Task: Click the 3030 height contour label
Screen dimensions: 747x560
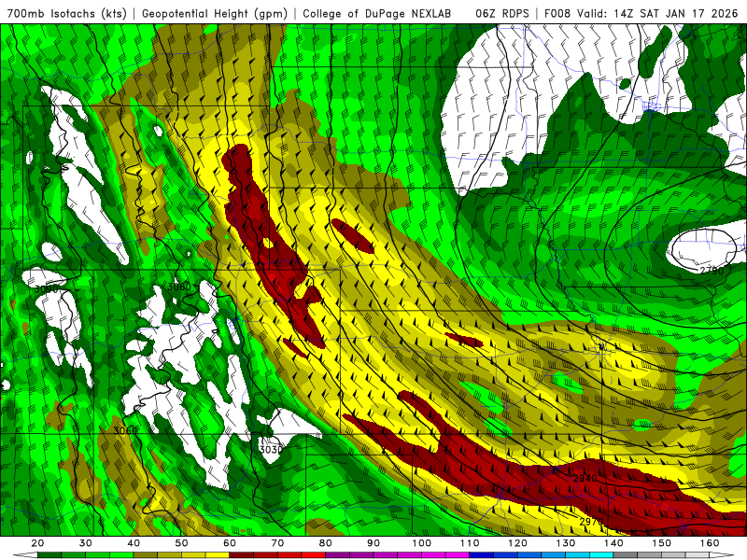Action: (271, 449)
